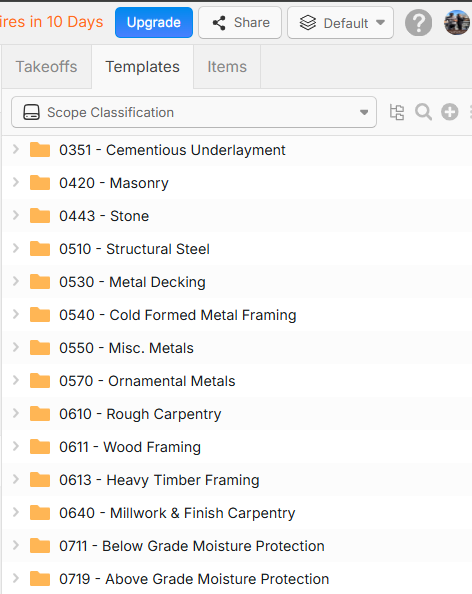Add a new template with the plus icon
The width and height of the screenshot is (472, 594).
(x=450, y=112)
